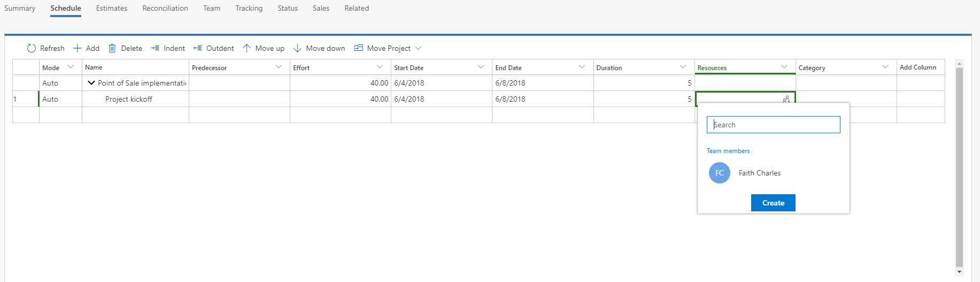This screenshot has width=980, height=282.
Task: Click the Move down arrow icon
Action: click(297, 48)
